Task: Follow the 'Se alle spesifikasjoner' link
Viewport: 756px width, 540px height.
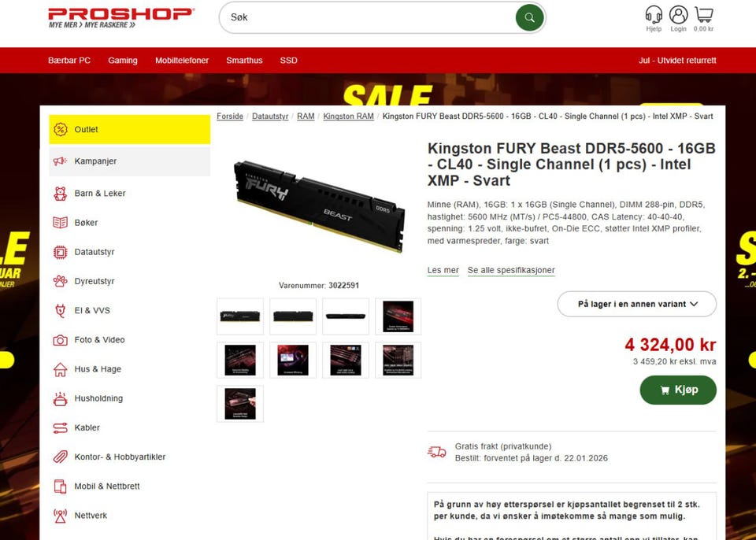Action: [x=511, y=270]
